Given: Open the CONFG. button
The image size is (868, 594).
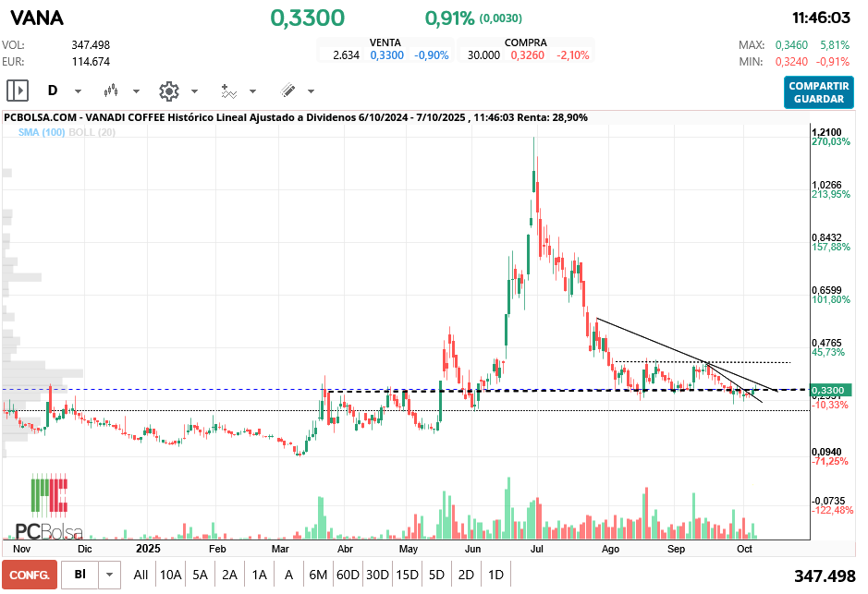Looking at the screenshot, I should click(x=29, y=575).
